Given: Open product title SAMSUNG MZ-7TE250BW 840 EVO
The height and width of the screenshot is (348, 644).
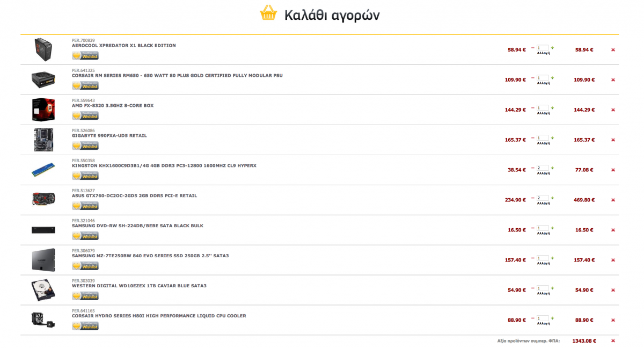Looking at the screenshot, I should click(150, 256).
